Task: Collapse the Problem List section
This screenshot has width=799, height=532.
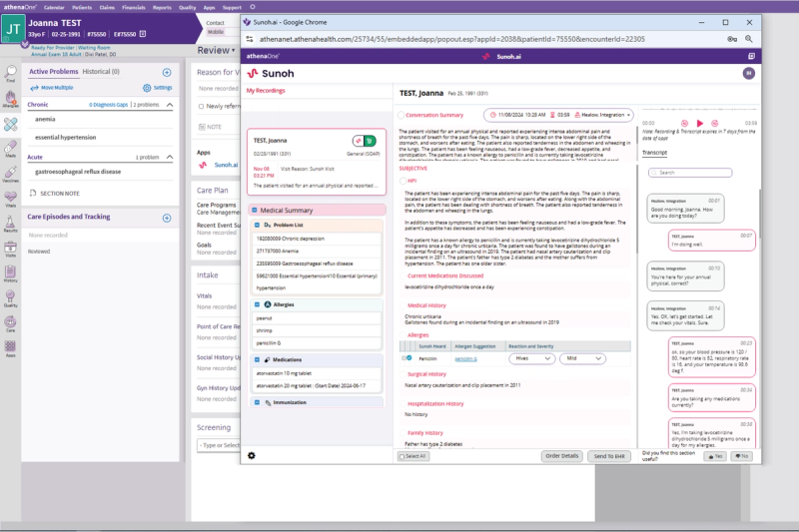Action: (258, 225)
